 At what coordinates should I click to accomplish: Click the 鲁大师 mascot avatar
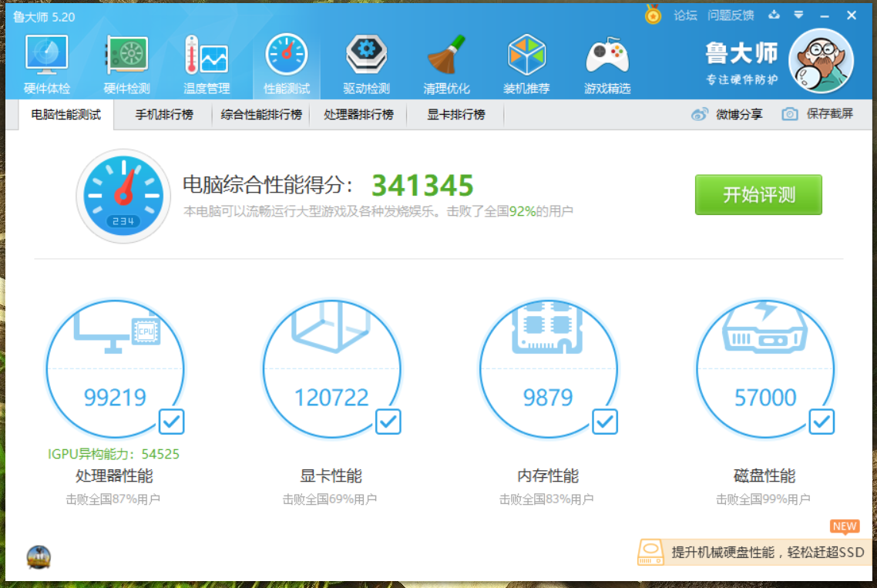pyautogui.click(x=821, y=61)
